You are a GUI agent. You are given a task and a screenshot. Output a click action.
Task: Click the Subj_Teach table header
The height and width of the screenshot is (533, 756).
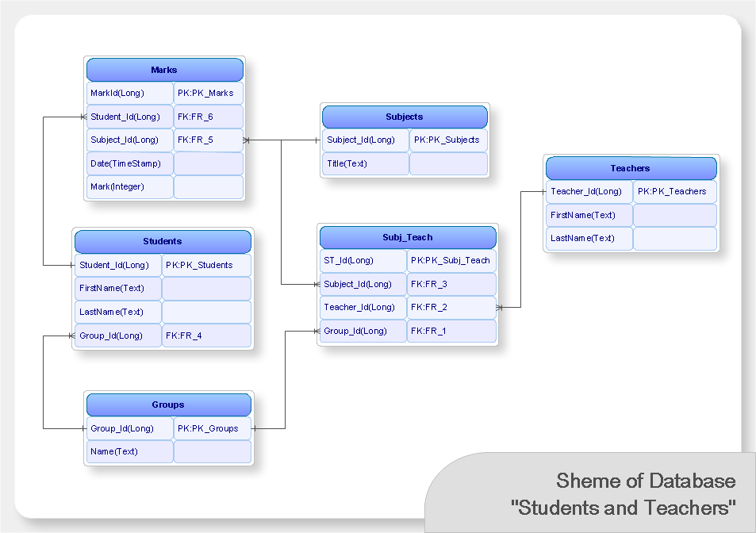(x=408, y=237)
